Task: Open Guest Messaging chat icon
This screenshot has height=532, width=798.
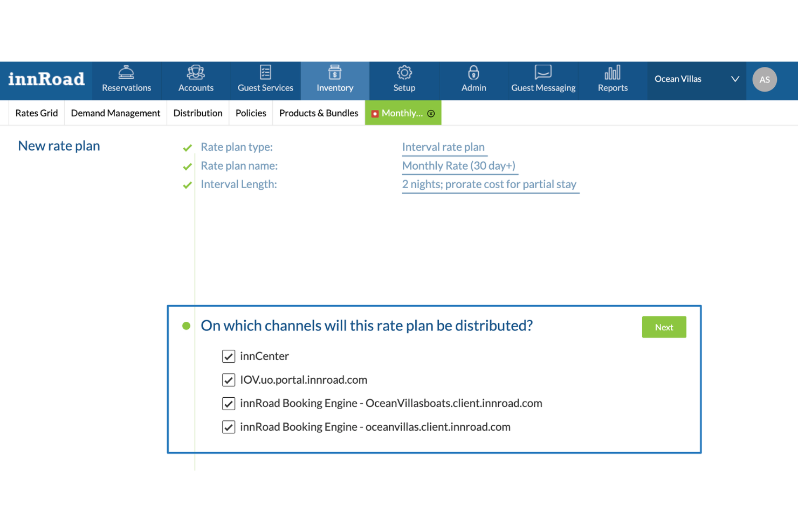Action: tap(543, 72)
